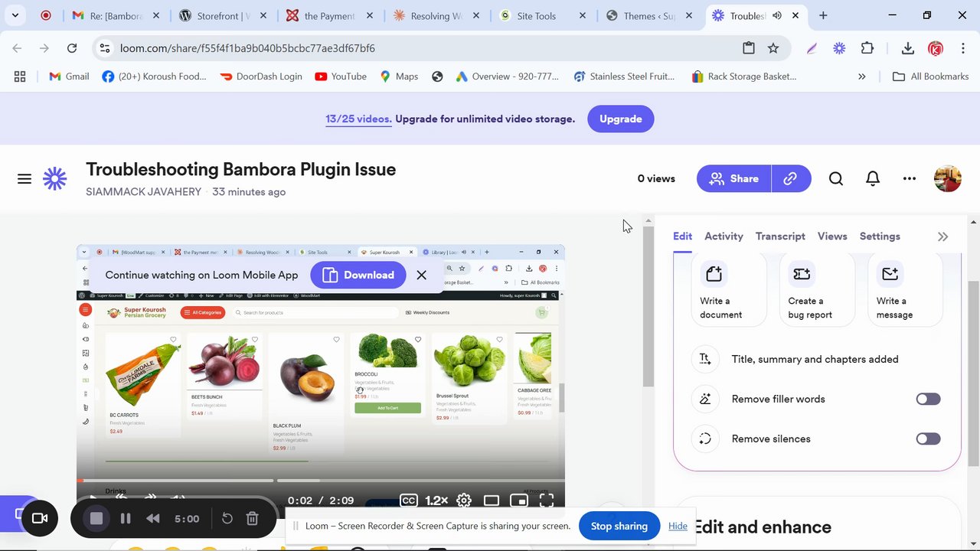
Task: Click the Write a document card
Action: click(x=729, y=291)
